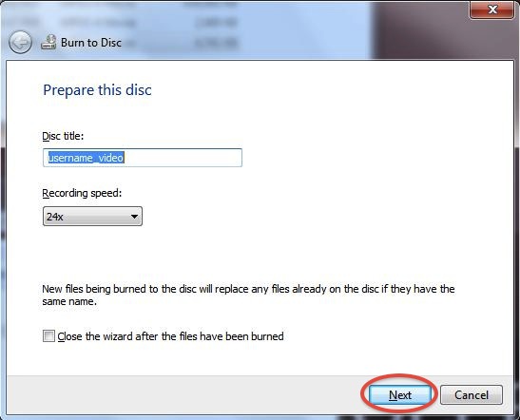Open the Recording speed combo box
The image size is (520, 420).
point(92,217)
